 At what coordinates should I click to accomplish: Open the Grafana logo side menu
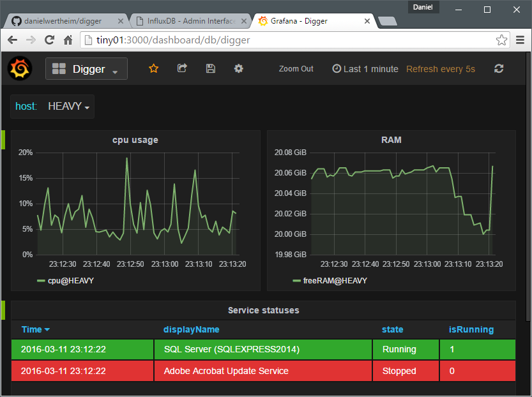pyautogui.click(x=20, y=68)
